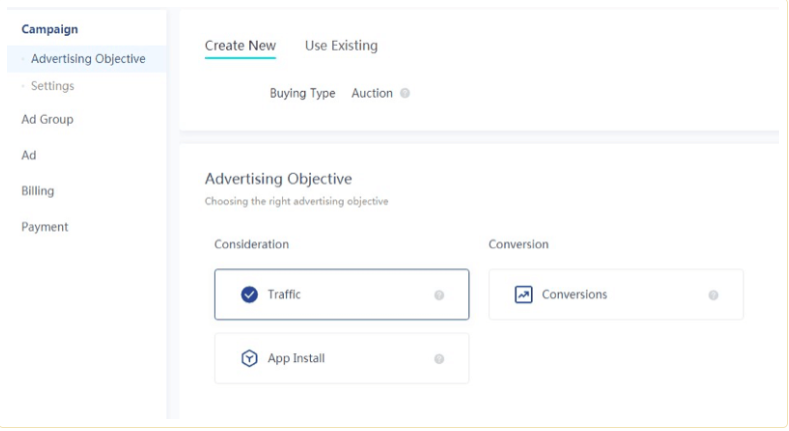The image size is (789, 431).
Task: Select the Traffic objective card
Action: tap(341, 295)
